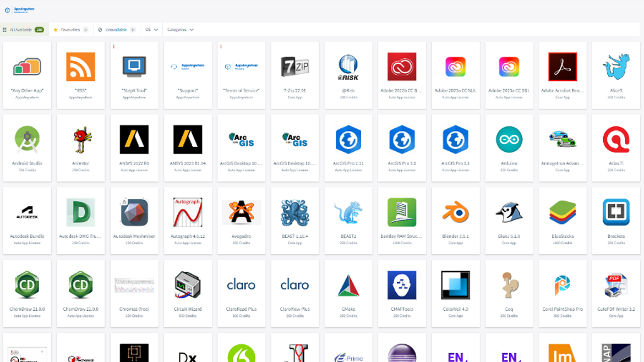The width and height of the screenshot is (644, 362).
Task: Open the Brackets blue icon
Action: [616, 212]
